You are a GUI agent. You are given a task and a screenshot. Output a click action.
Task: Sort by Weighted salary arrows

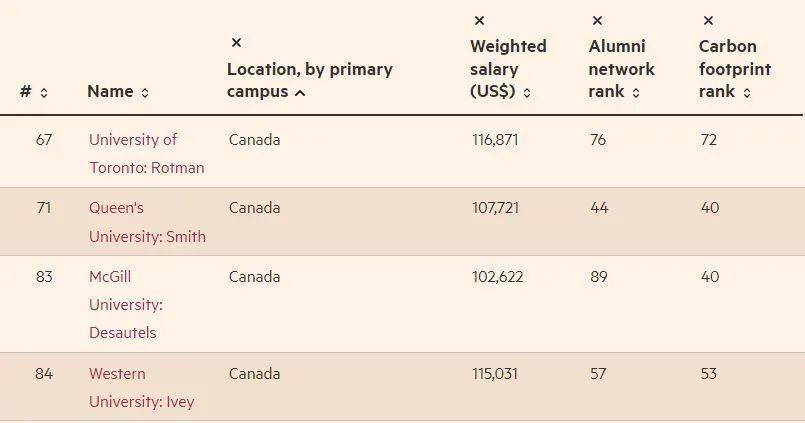pyautogui.click(x=527, y=93)
